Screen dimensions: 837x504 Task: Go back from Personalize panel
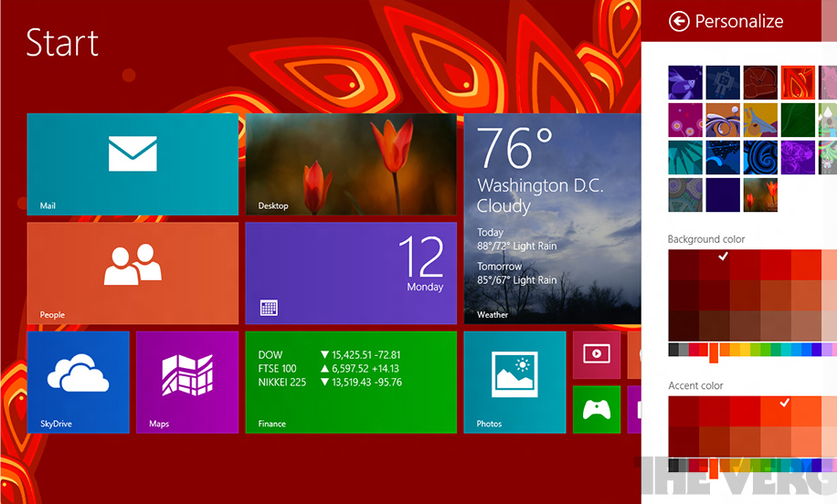pos(679,21)
